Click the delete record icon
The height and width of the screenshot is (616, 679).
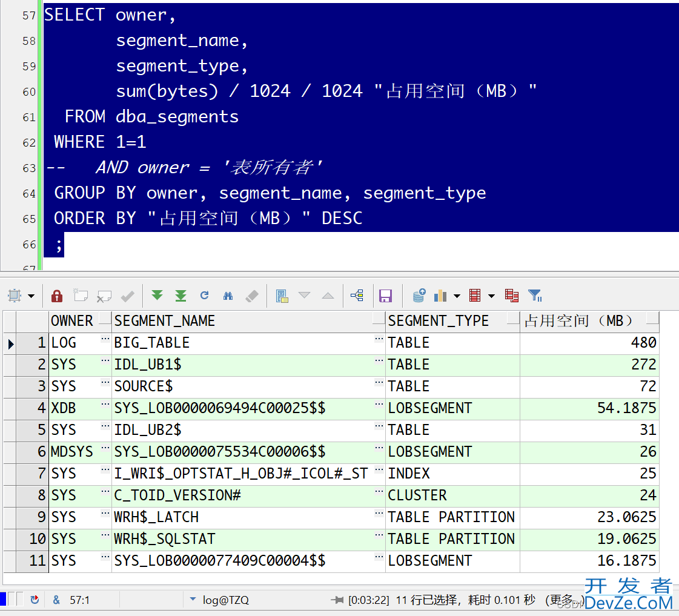click(104, 296)
